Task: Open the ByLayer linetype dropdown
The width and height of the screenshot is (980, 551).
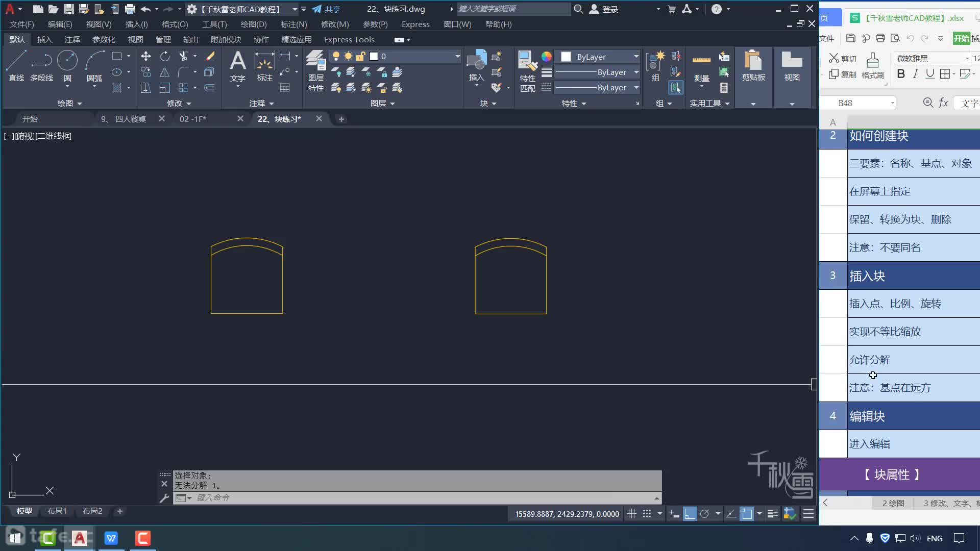Action: pyautogui.click(x=597, y=87)
